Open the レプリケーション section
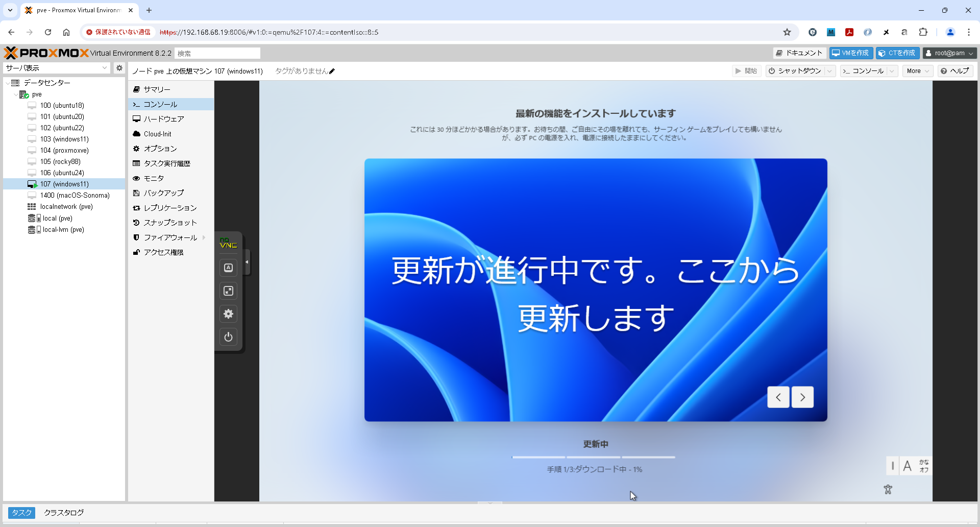The height and width of the screenshot is (527, 980). (x=171, y=208)
